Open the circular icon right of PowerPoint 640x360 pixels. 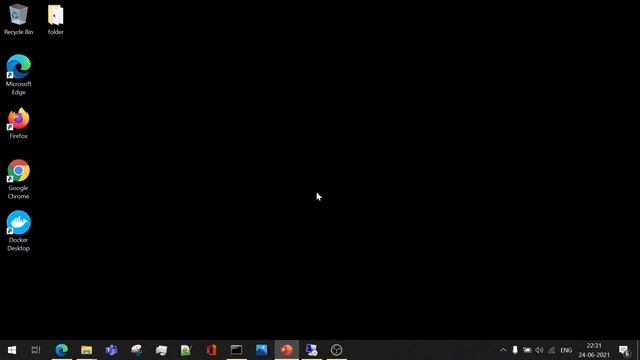point(336,350)
